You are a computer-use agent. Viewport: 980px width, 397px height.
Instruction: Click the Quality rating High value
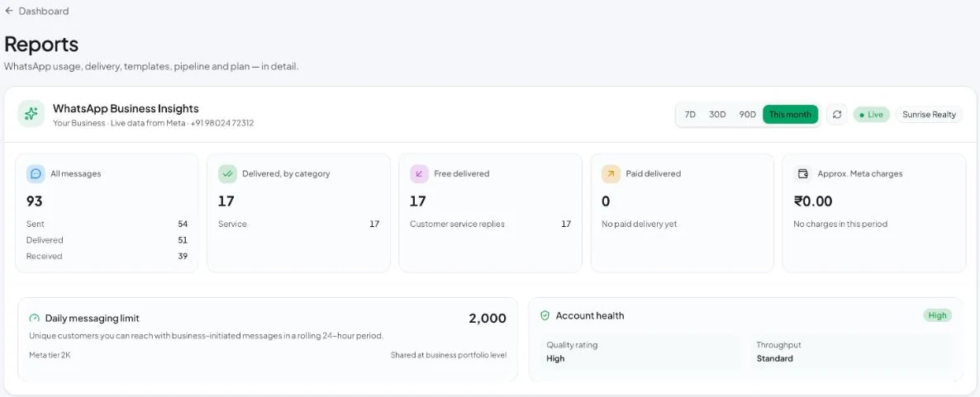pyautogui.click(x=555, y=359)
